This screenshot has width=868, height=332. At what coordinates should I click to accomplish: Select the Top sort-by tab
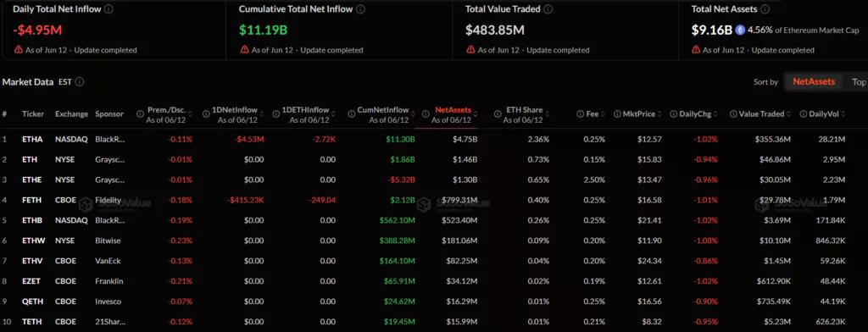(859, 82)
